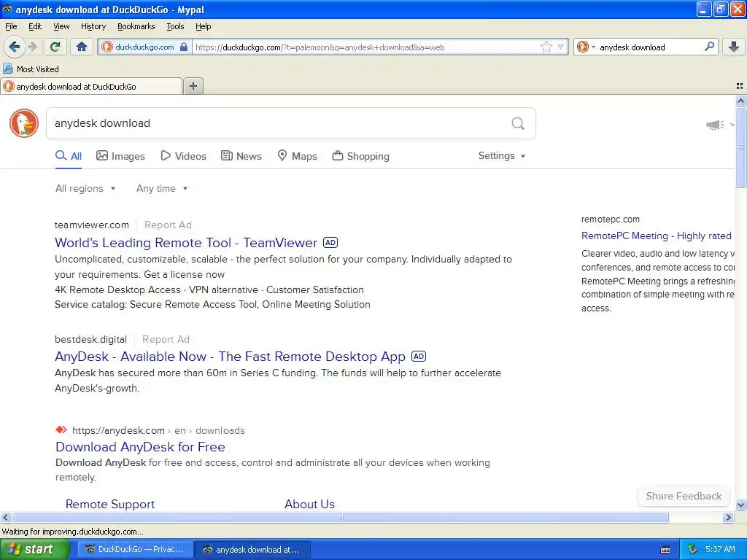Expand the All regions filter
747x560 pixels.
click(85, 189)
